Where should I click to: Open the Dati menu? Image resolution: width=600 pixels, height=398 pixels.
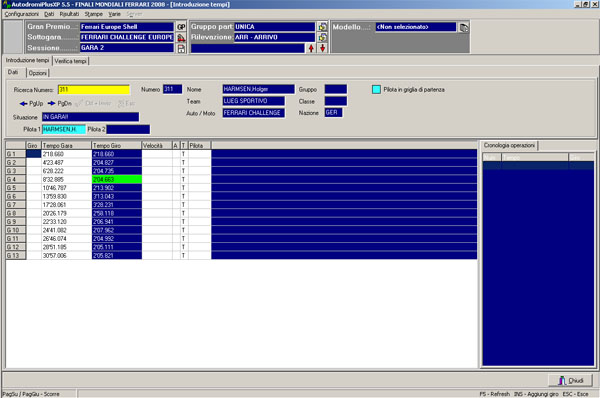[x=49, y=14]
